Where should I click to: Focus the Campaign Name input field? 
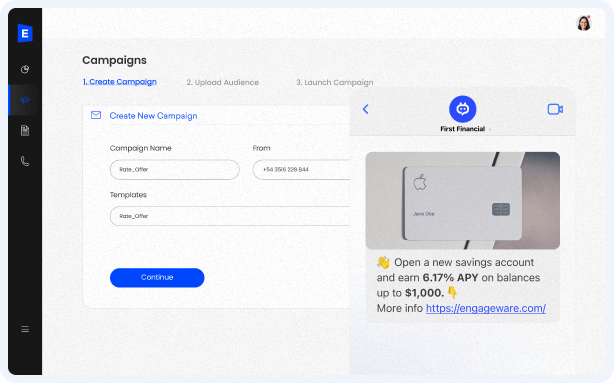175,170
